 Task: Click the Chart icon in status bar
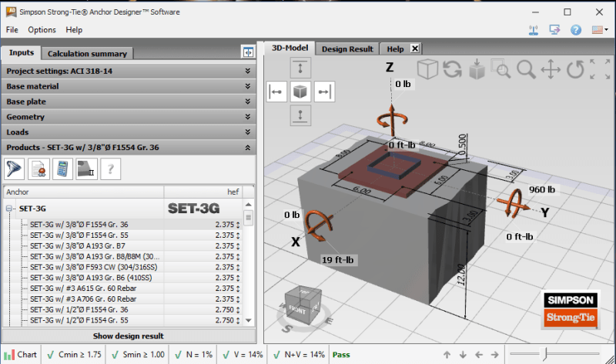coord(21,355)
